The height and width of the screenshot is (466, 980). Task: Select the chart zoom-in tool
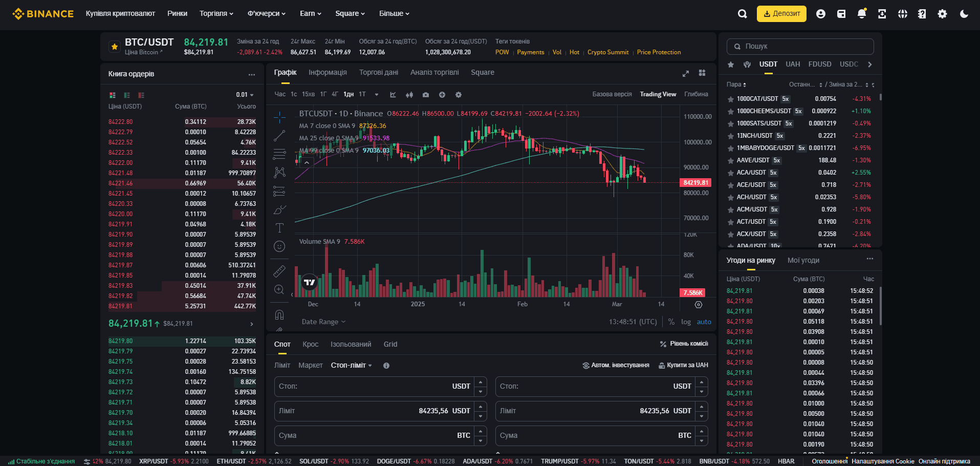(x=279, y=289)
